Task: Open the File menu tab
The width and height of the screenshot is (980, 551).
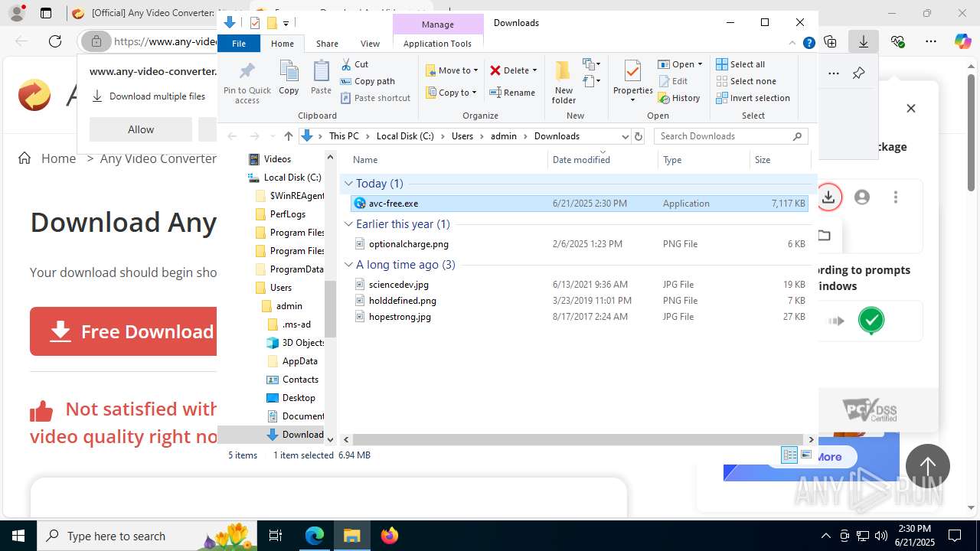Action: (x=239, y=44)
